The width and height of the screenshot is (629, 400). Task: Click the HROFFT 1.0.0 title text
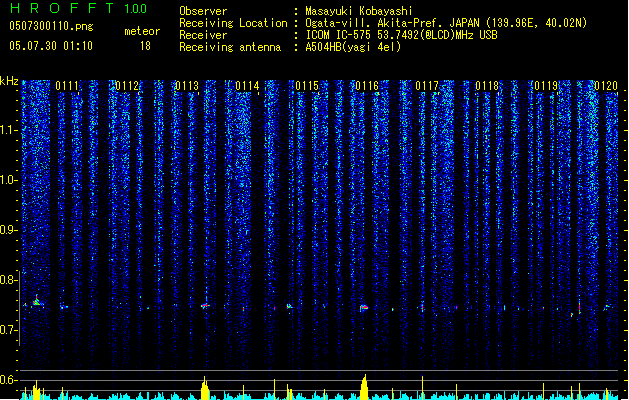click(x=79, y=8)
